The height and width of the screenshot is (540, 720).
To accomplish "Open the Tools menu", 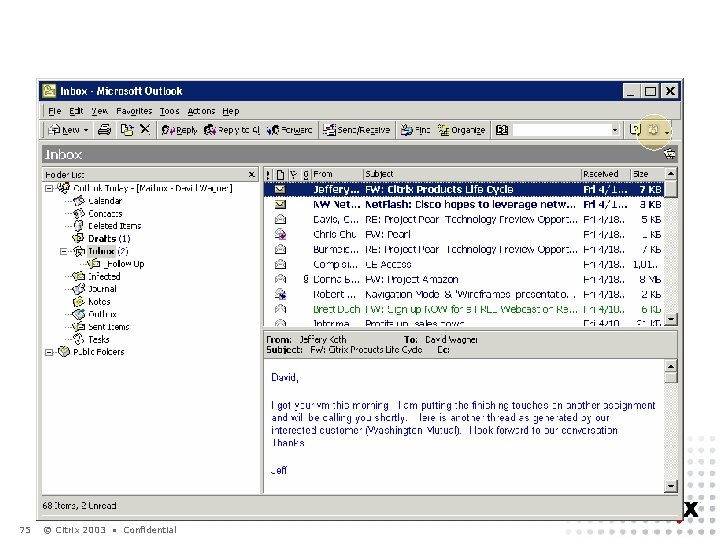I will 169,111.
